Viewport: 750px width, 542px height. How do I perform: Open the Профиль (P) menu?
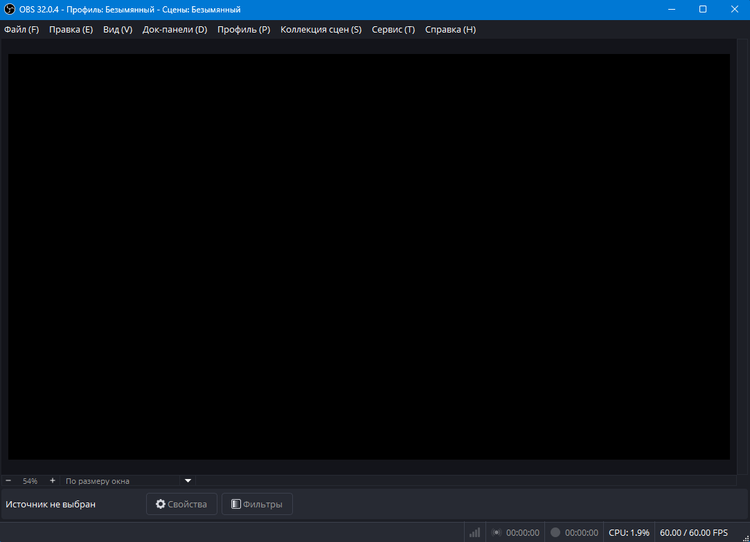(243, 30)
